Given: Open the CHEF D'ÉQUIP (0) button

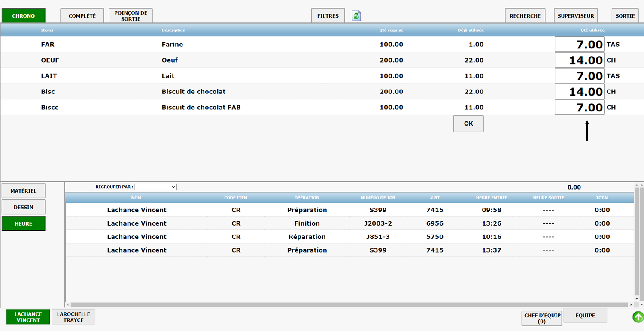Looking at the screenshot, I should [x=542, y=318].
